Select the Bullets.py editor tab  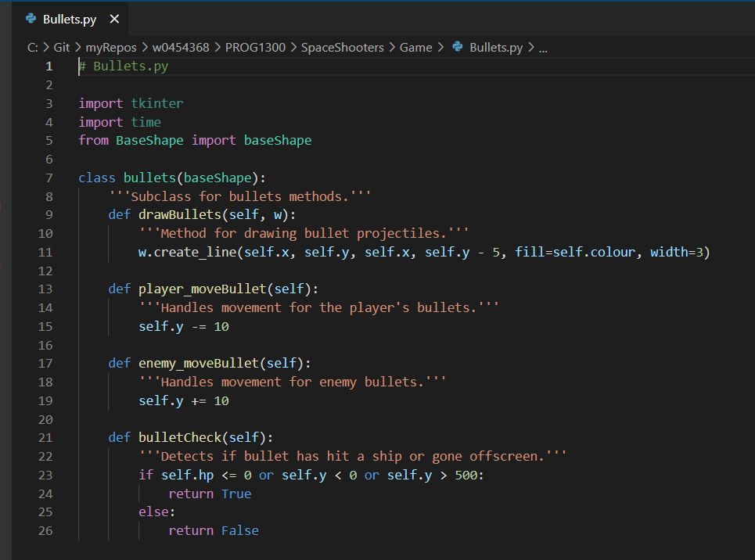tap(70, 20)
